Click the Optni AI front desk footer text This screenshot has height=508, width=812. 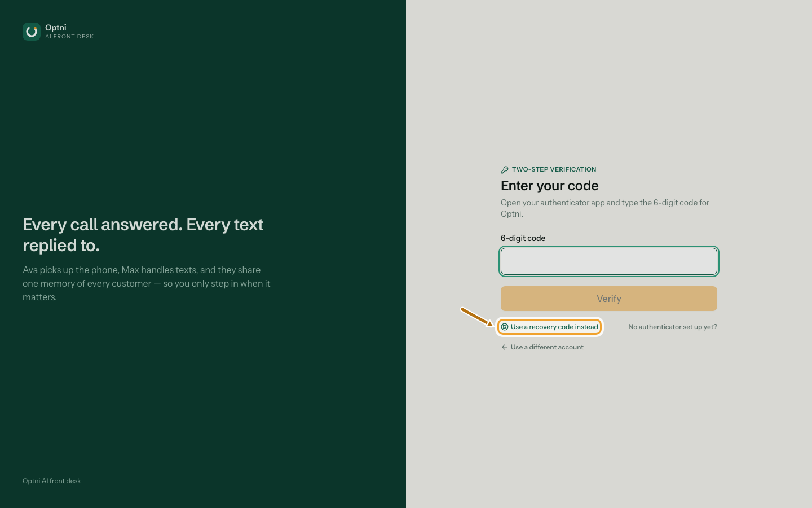pyautogui.click(x=52, y=481)
